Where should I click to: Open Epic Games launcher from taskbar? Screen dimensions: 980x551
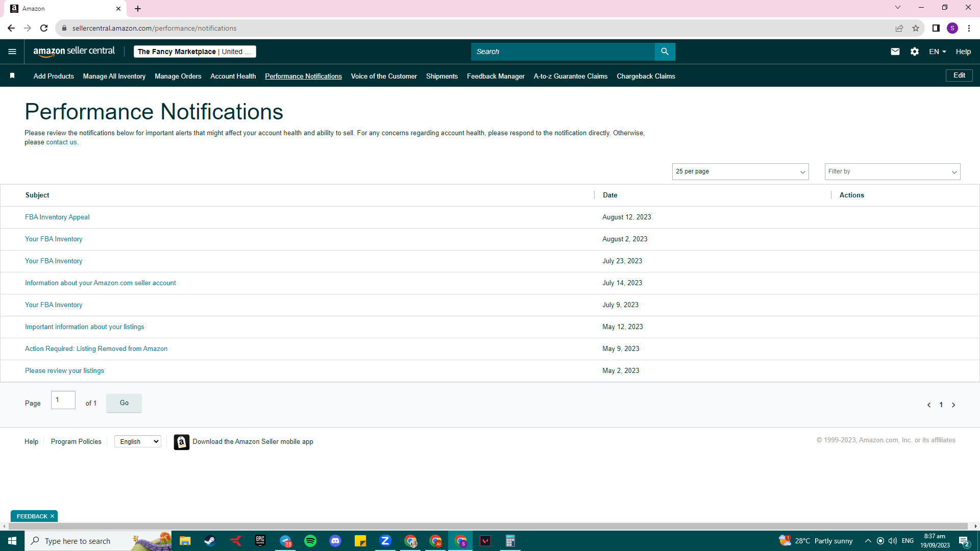[260, 541]
